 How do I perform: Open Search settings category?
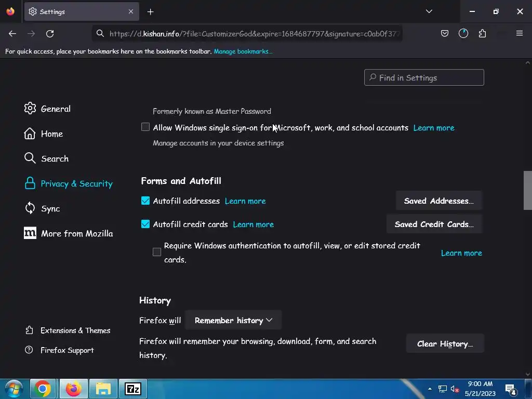[x=46, y=158]
